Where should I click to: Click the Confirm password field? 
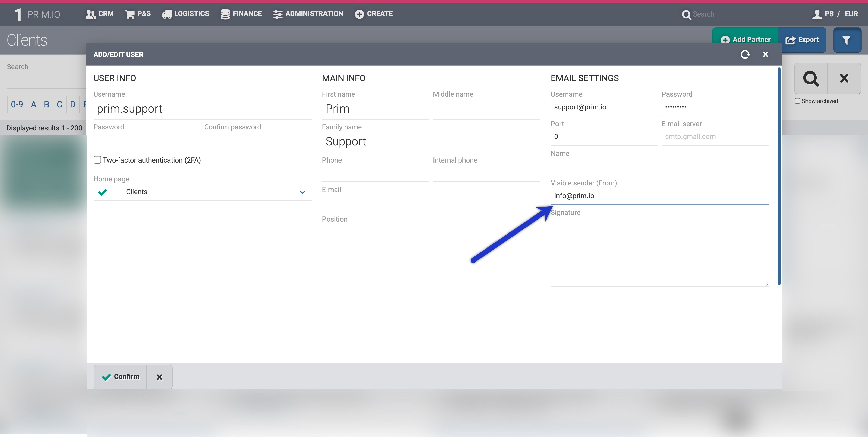(258, 142)
